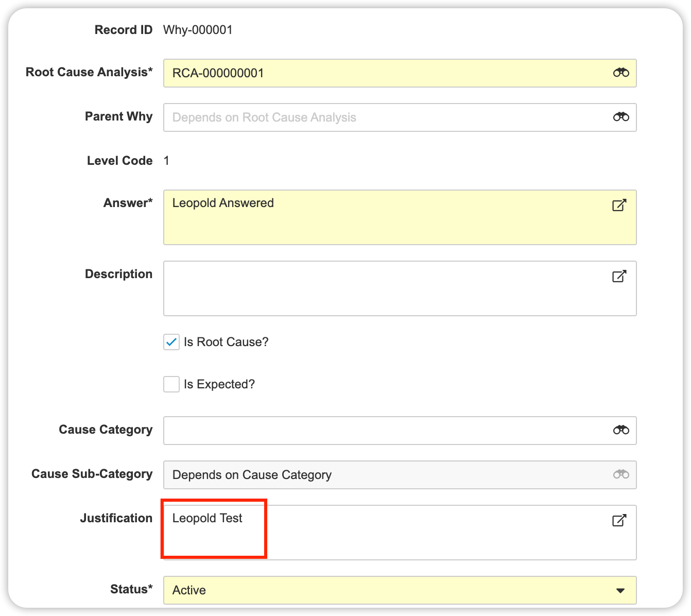Click the Answer text area with Leopold Answered
This screenshot has width=691, height=616.
point(386,217)
